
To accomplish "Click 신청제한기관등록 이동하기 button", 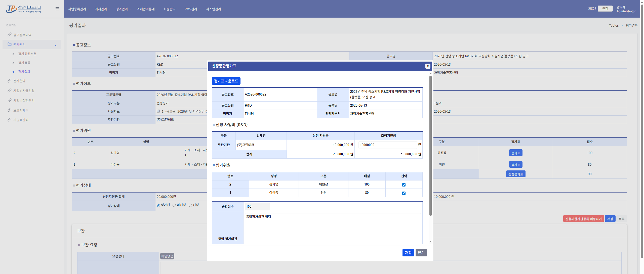I will (x=583, y=219).
